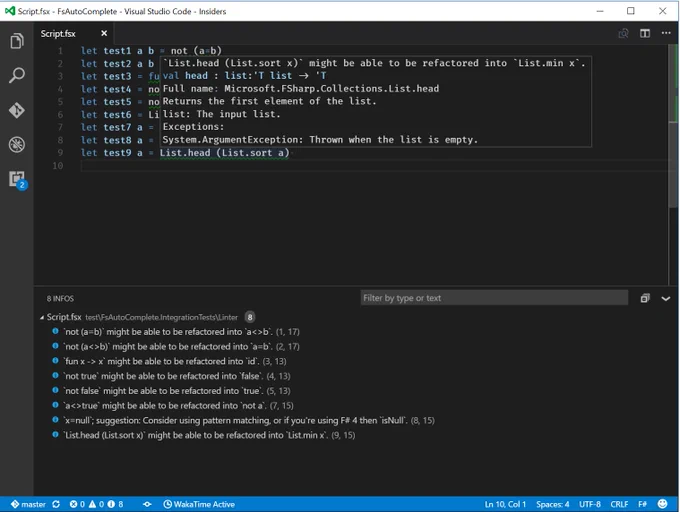This screenshot has height=512, width=680.
Task: Hide the problems panel with chevron
Action: coord(666,298)
